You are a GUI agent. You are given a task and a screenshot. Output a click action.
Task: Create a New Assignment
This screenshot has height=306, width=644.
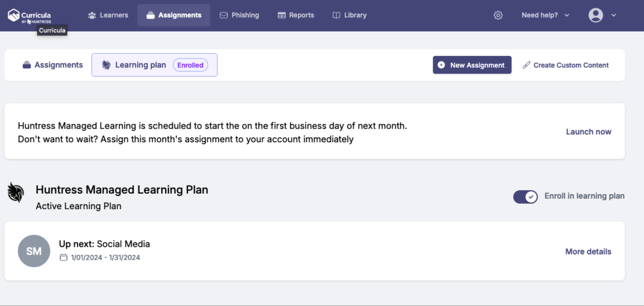pos(472,65)
